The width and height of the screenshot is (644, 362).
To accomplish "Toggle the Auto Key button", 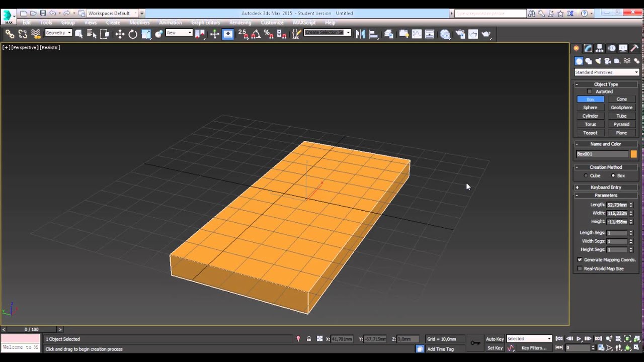I will (495, 339).
